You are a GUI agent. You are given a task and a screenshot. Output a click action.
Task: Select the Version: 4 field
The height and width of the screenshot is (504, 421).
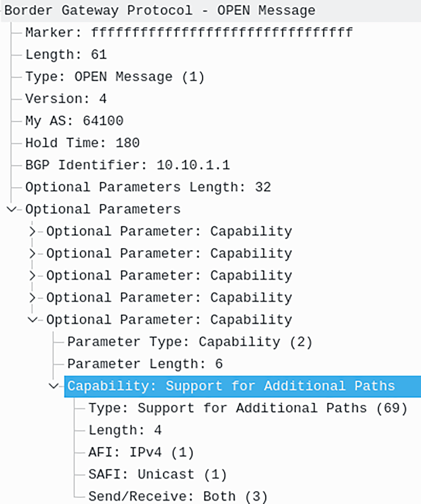[x=67, y=99]
